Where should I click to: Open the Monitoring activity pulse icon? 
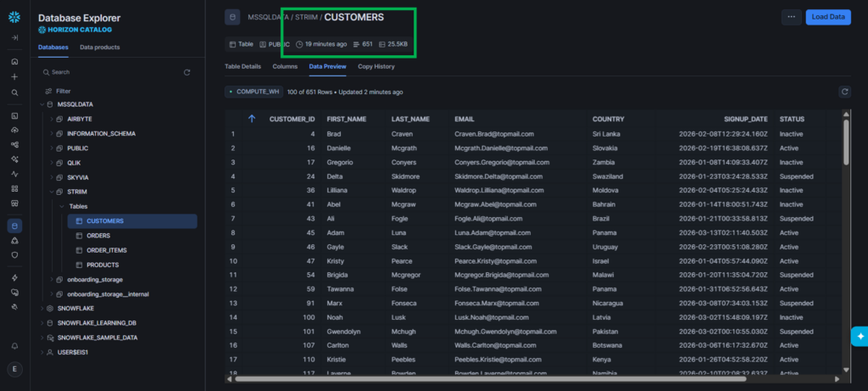click(14, 174)
